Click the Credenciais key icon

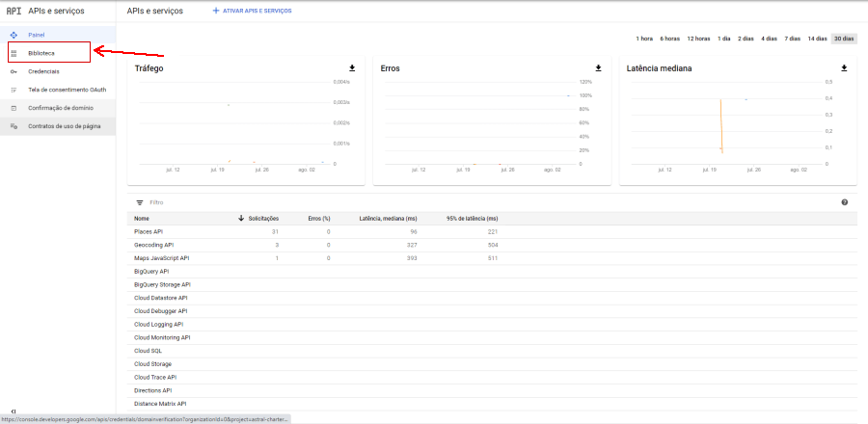click(14, 71)
